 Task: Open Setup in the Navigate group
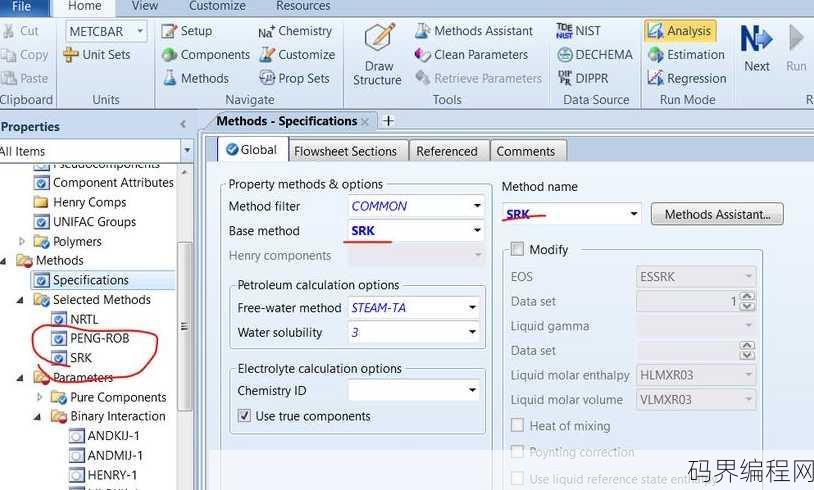pyautogui.click(x=186, y=31)
